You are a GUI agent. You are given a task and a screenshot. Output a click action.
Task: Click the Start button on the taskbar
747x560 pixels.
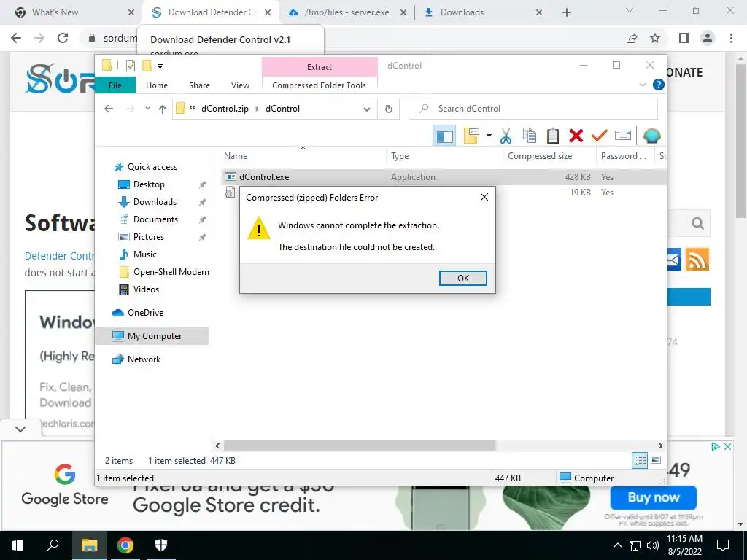18,545
